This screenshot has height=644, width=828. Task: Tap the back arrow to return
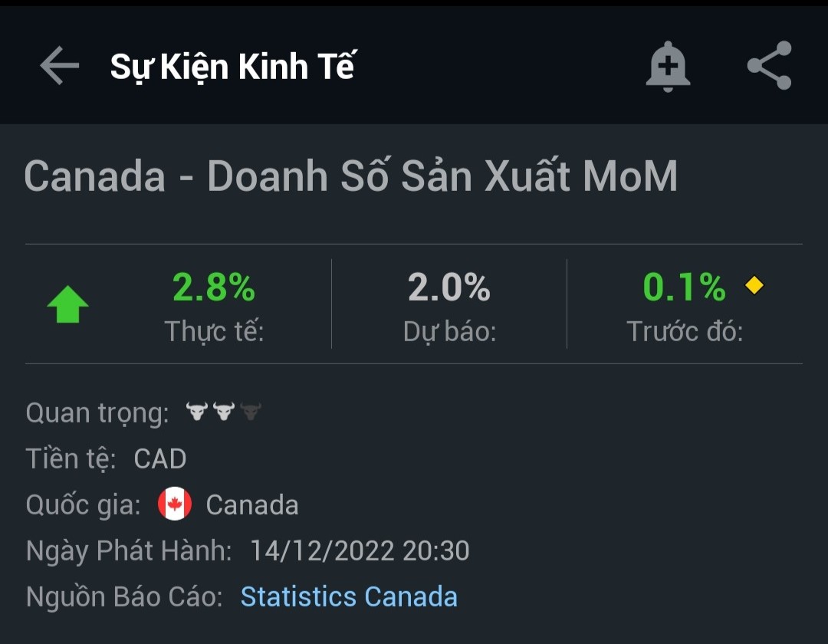pos(59,66)
